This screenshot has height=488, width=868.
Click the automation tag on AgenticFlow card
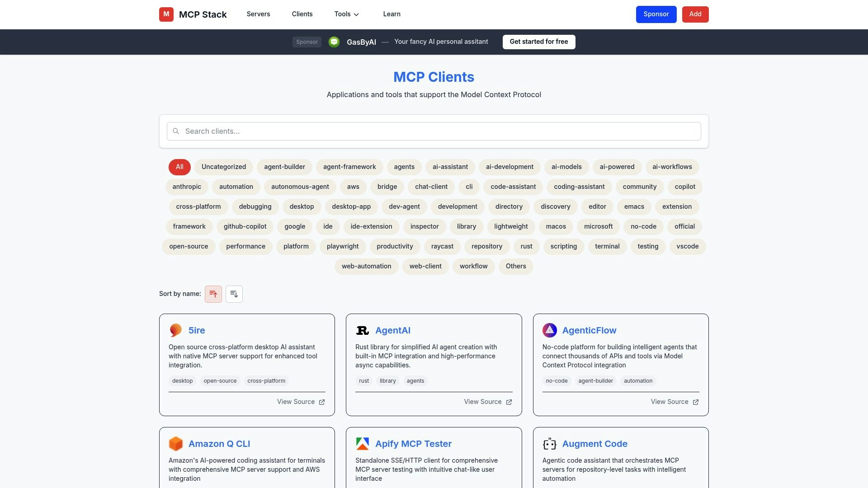pyautogui.click(x=638, y=381)
